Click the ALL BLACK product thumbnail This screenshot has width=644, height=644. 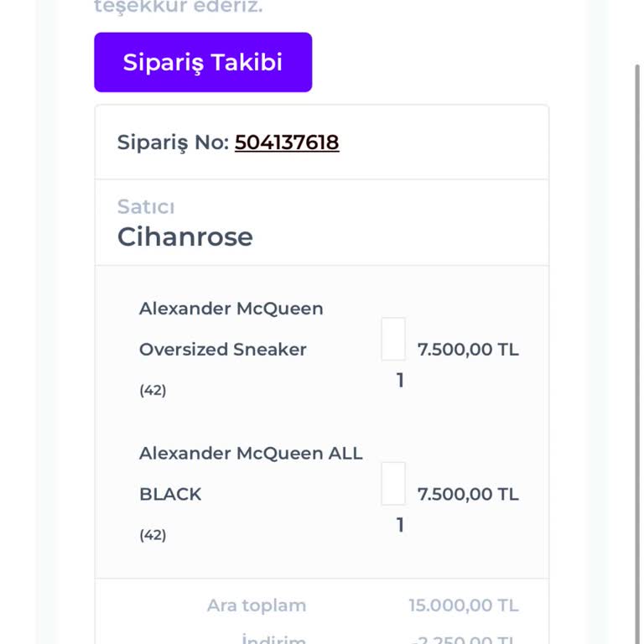pos(393,484)
